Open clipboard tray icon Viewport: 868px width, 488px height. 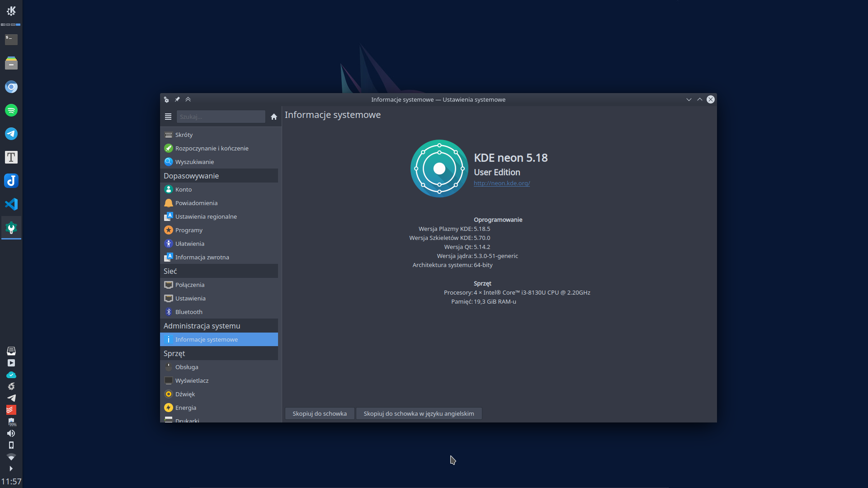11,351
